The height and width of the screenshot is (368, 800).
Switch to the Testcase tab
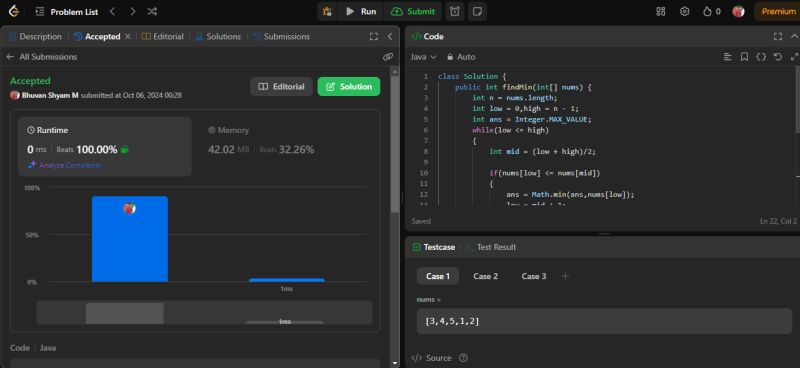(x=433, y=247)
